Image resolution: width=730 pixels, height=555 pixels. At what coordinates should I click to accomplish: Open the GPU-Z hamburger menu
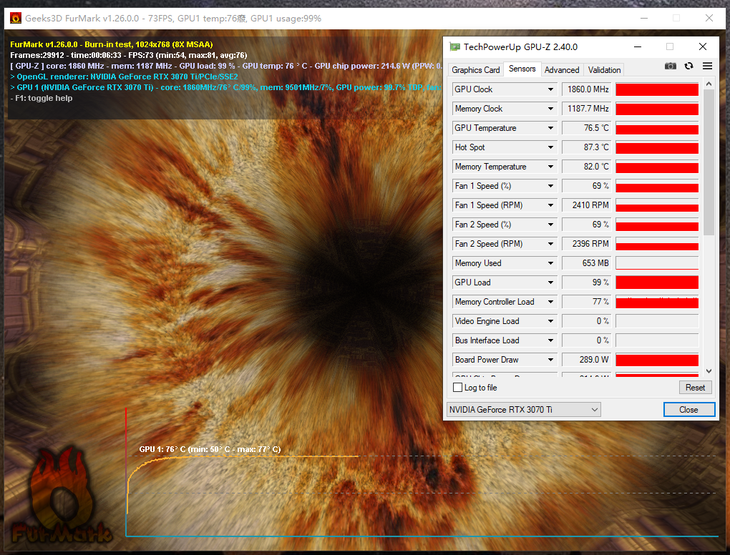point(707,66)
